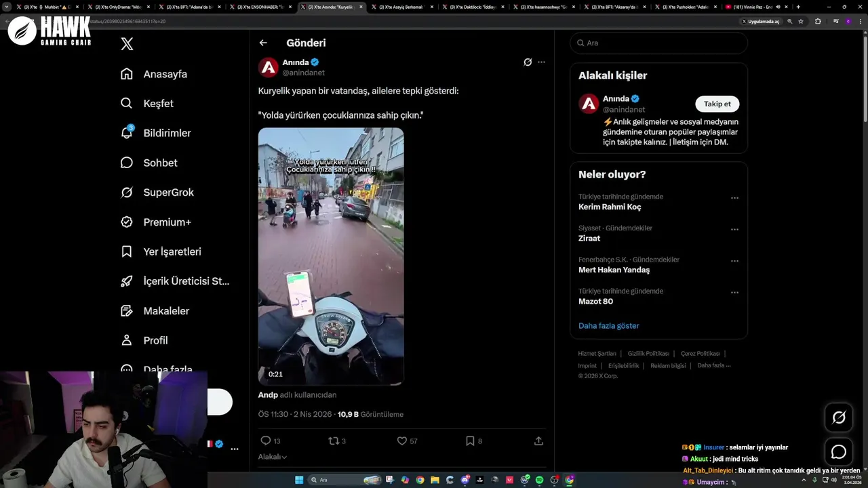Switch to the X'te OnlyDrama browser tab
The image size is (868, 488).
[x=117, y=7]
